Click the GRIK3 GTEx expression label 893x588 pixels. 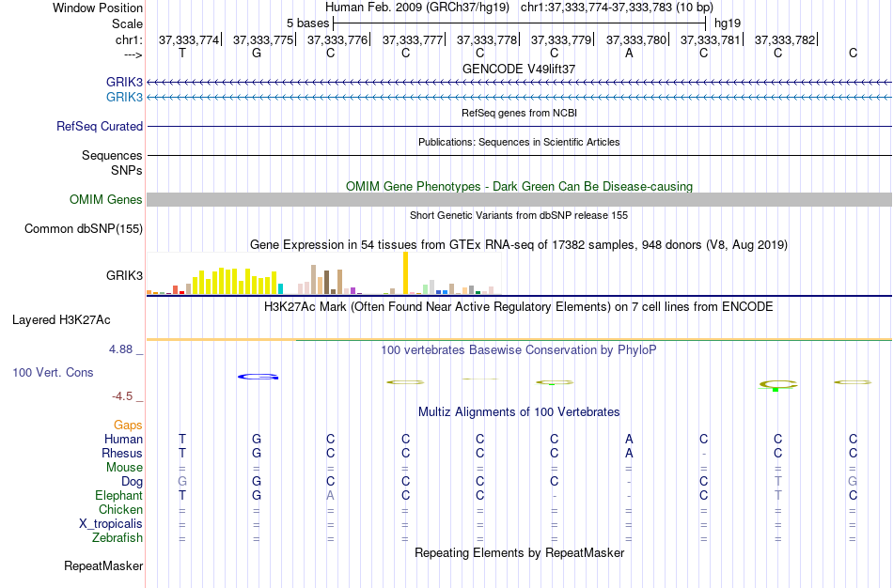[x=124, y=275]
